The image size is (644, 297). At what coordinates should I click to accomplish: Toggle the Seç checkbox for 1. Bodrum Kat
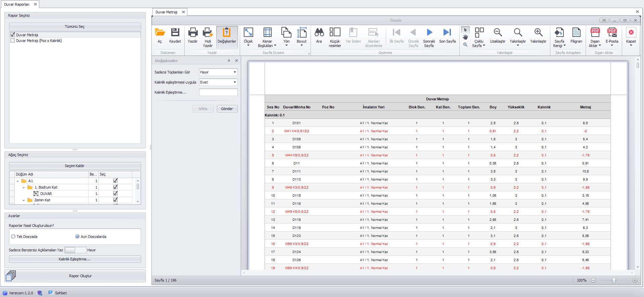pyautogui.click(x=115, y=187)
